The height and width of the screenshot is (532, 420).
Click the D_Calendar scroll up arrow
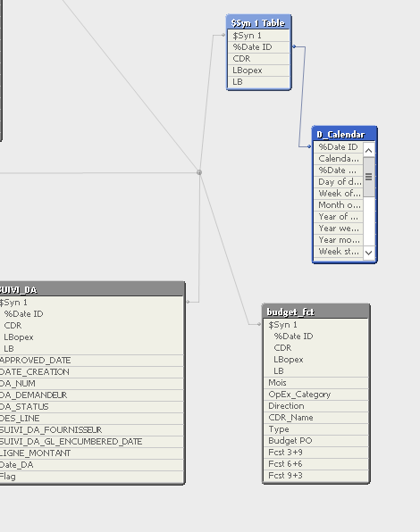[x=369, y=150]
